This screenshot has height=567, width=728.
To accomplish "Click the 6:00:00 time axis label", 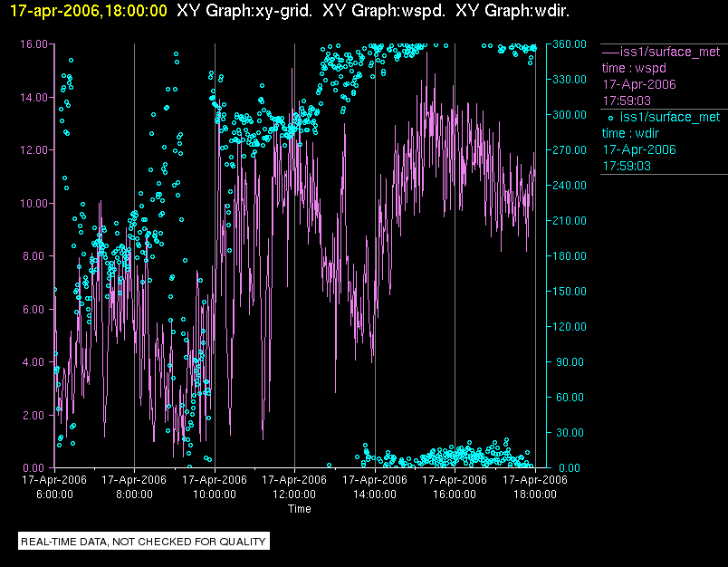I will tap(54, 495).
